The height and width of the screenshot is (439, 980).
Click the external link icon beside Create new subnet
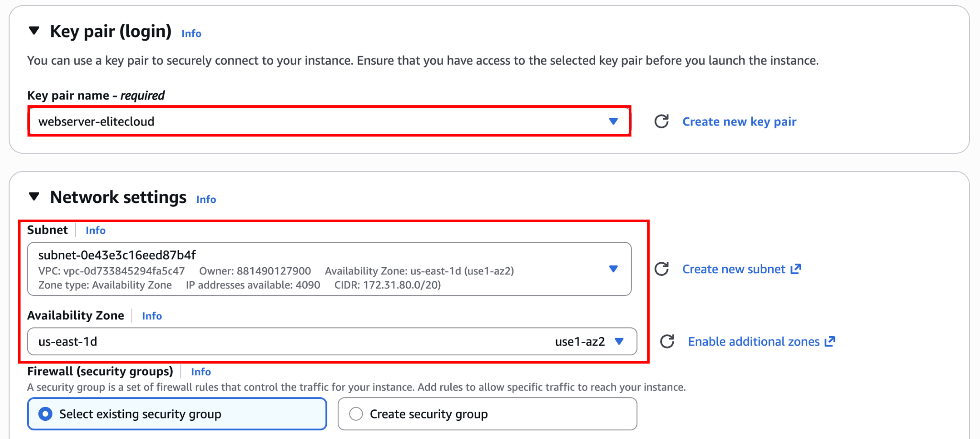pyautogui.click(x=796, y=269)
